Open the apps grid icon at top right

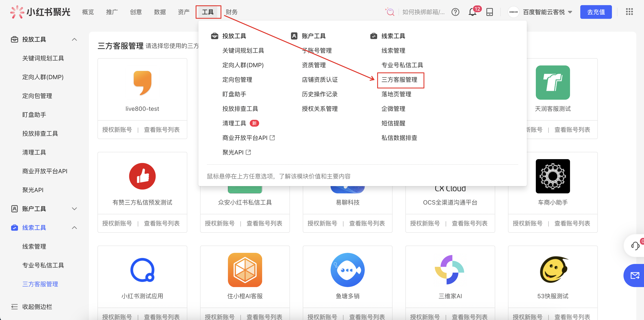tap(630, 12)
